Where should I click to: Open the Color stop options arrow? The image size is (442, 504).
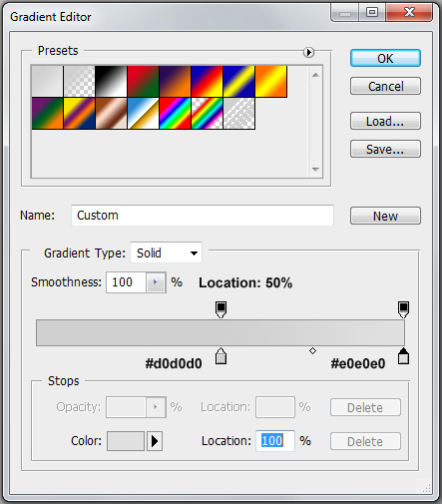[155, 441]
